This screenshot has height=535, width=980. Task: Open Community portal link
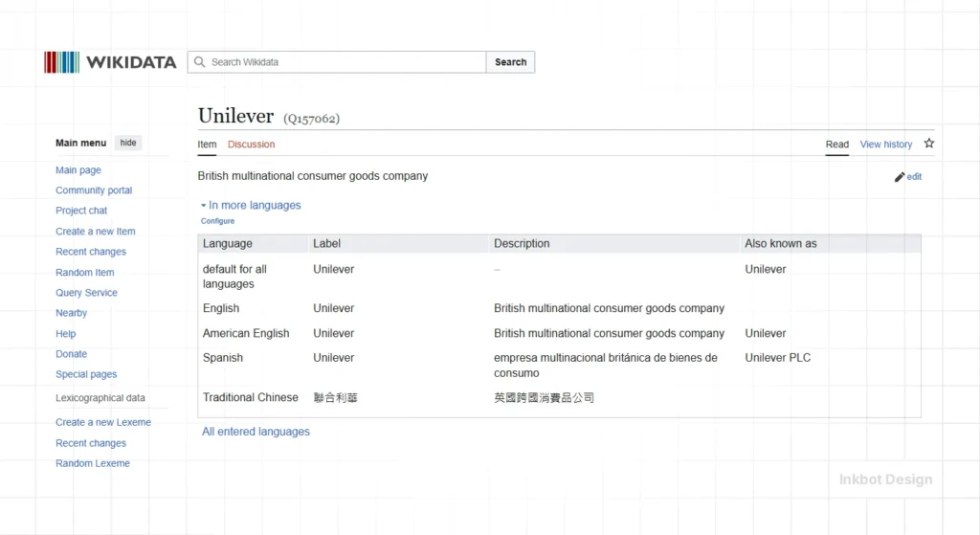coord(94,190)
